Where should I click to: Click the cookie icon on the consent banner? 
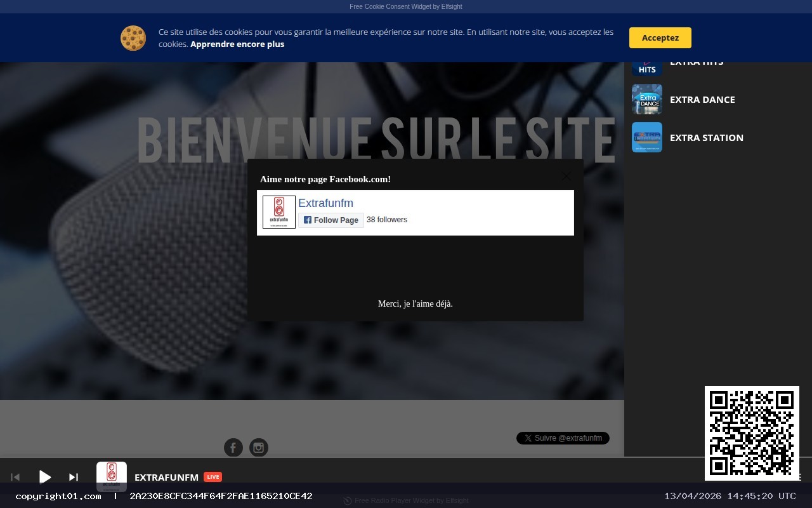pos(133,38)
